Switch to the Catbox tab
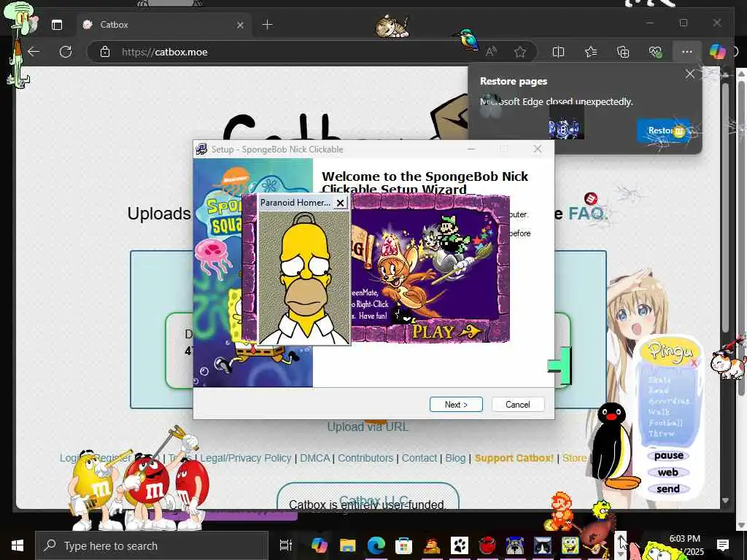This screenshot has width=747, height=560. coord(164,25)
